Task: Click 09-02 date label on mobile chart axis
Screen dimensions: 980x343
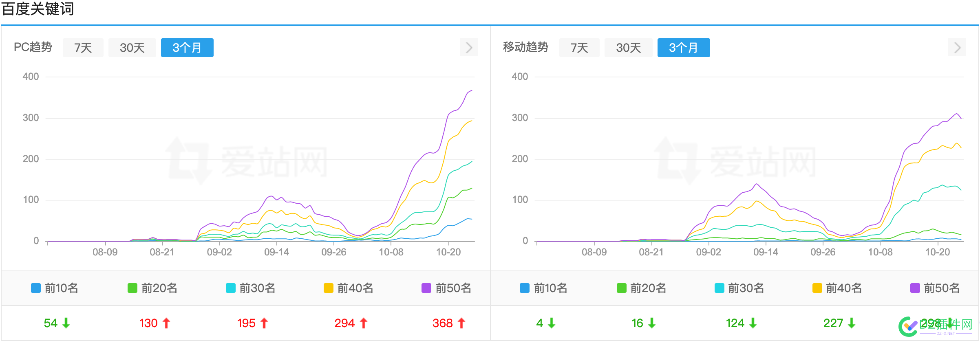Action: pyautogui.click(x=709, y=252)
